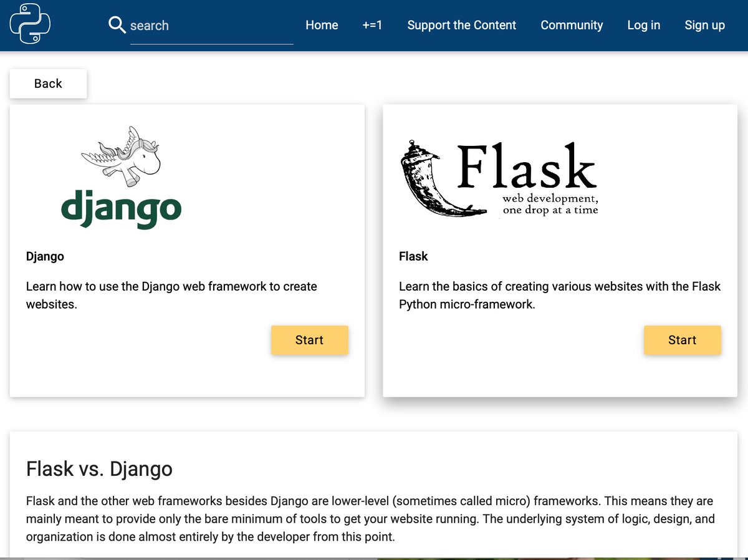Screen dimensions: 748x560
Task: Click the Django pony logo image
Action: coord(121,178)
